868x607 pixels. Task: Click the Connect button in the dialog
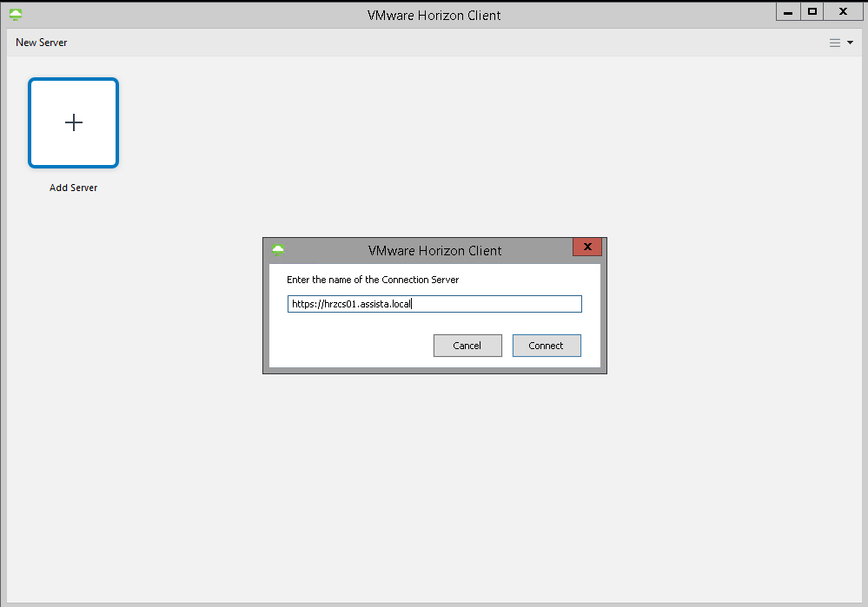547,346
